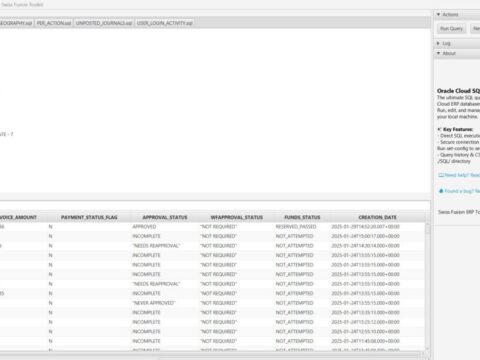The width and height of the screenshot is (480, 360).
Task: Click the CREATION_DATE column header
Action: (377, 217)
